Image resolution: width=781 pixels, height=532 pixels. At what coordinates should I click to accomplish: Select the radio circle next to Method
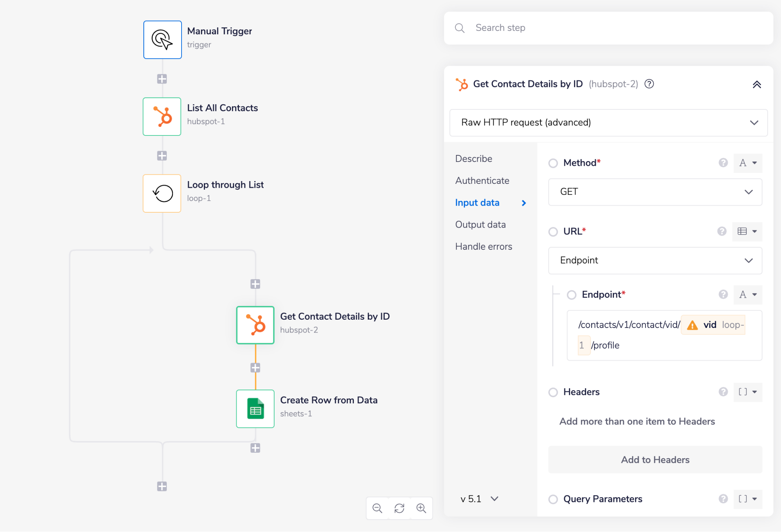(553, 163)
